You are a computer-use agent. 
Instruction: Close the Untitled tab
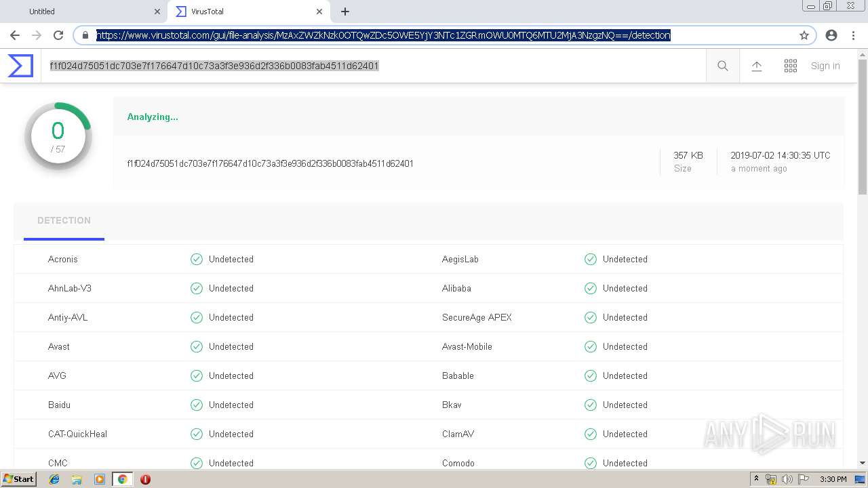click(x=157, y=12)
